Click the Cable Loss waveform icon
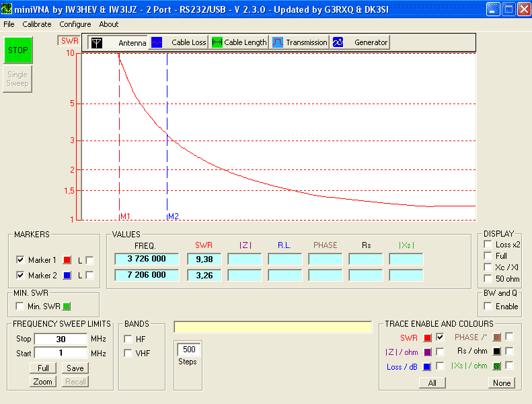This screenshot has height=404, width=532. coord(157,42)
